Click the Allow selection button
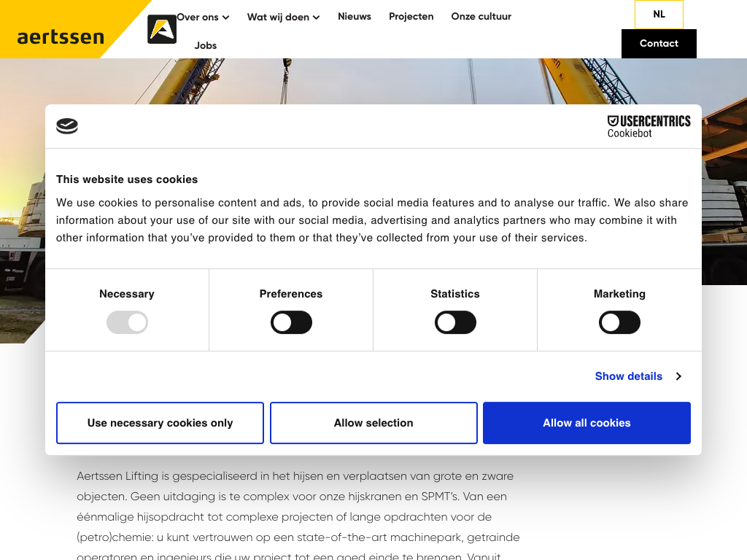747x560 pixels. [x=373, y=423]
